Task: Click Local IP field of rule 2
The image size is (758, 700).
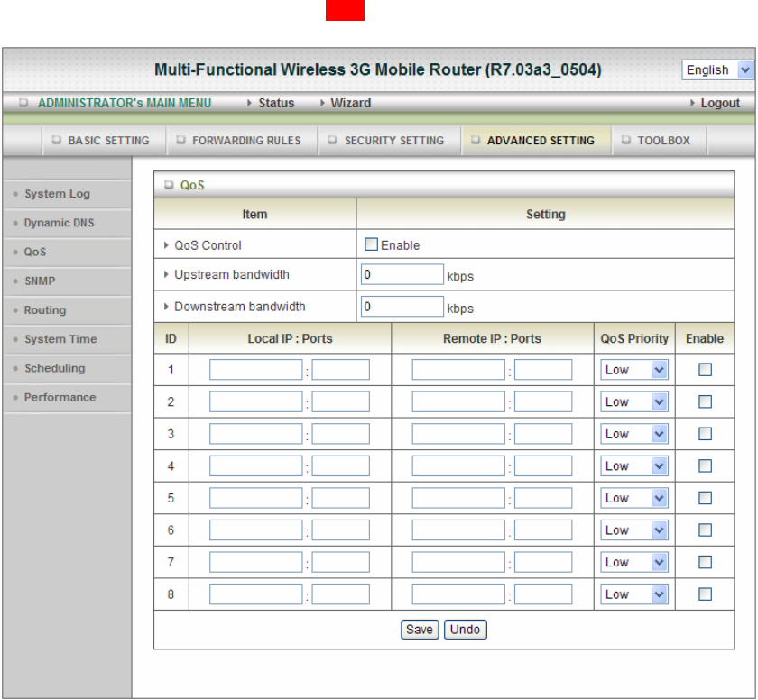Action: [x=255, y=401]
